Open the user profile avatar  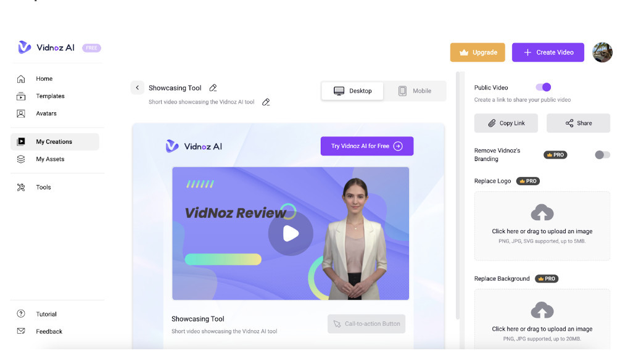click(602, 52)
